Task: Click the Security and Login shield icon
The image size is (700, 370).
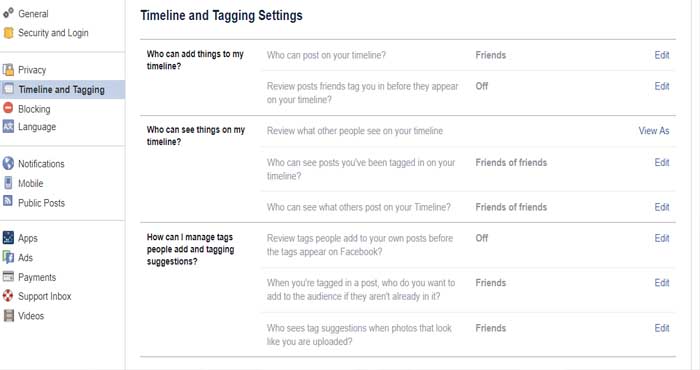Action: pos(8,33)
